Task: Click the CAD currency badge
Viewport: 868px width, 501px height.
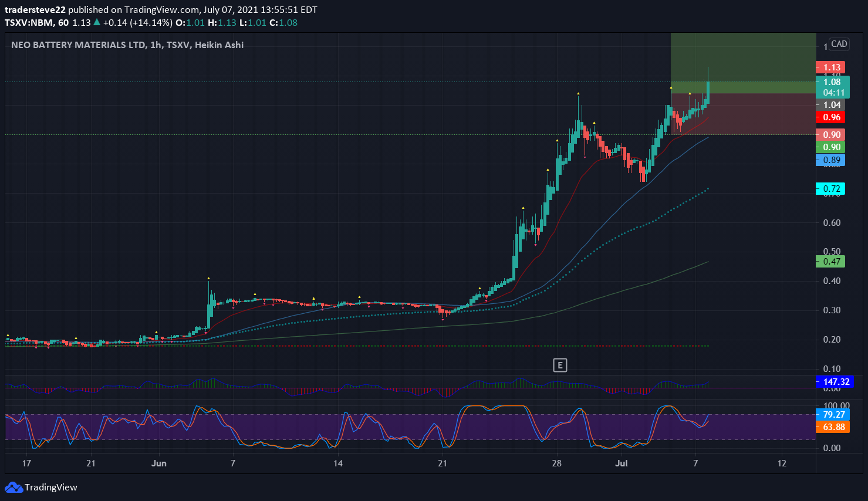Action: [839, 44]
